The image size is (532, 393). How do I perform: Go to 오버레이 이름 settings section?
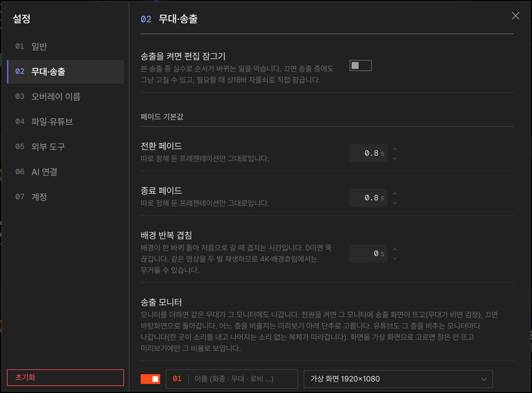(x=65, y=97)
